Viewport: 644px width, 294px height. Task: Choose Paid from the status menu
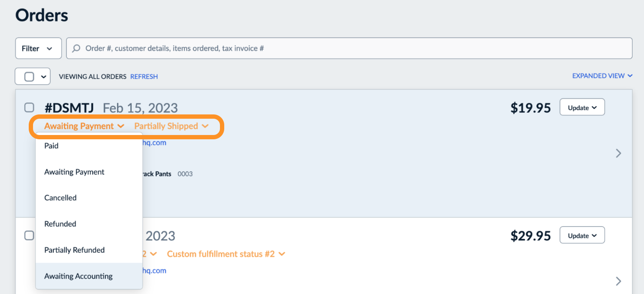(89, 146)
